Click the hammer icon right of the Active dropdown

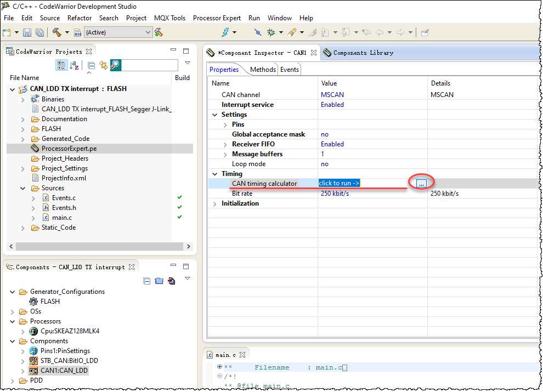159,32
